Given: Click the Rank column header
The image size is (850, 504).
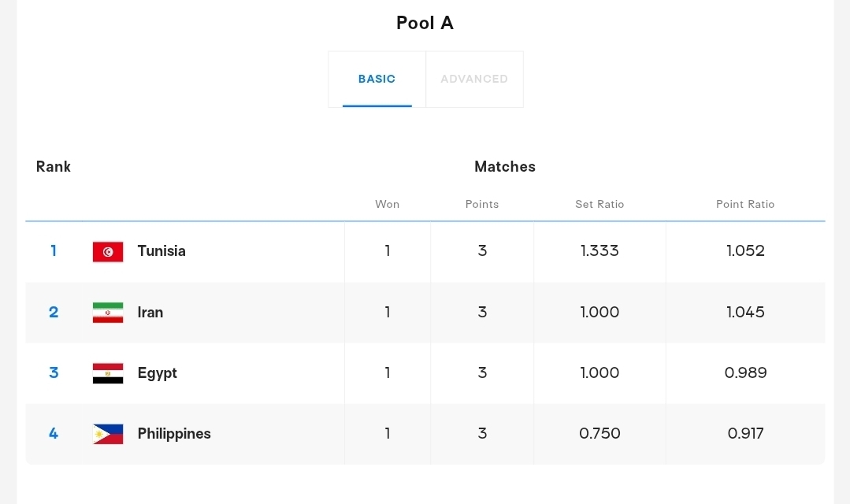Looking at the screenshot, I should point(54,167).
